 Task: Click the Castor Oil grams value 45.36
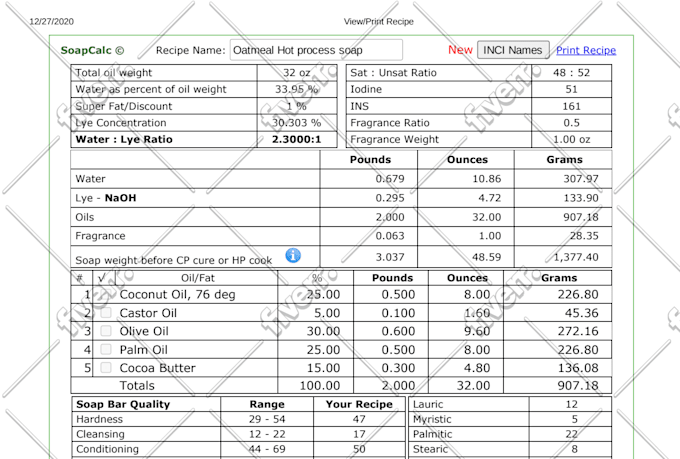point(581,313)
